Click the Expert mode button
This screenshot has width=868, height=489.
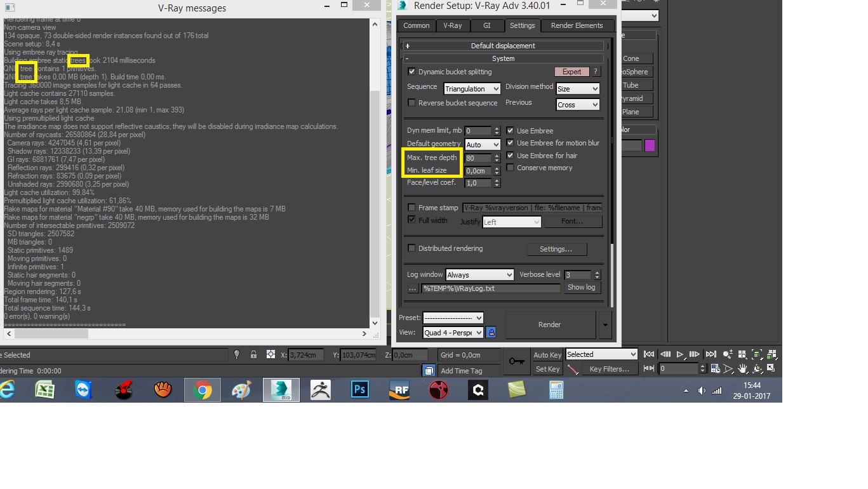pyautogui.click(x=571, y=72)
